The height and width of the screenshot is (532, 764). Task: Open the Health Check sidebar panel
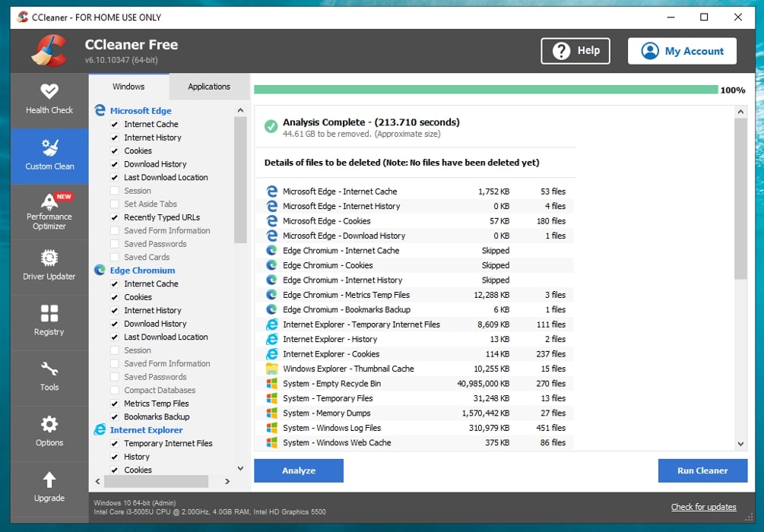point(49,101)
